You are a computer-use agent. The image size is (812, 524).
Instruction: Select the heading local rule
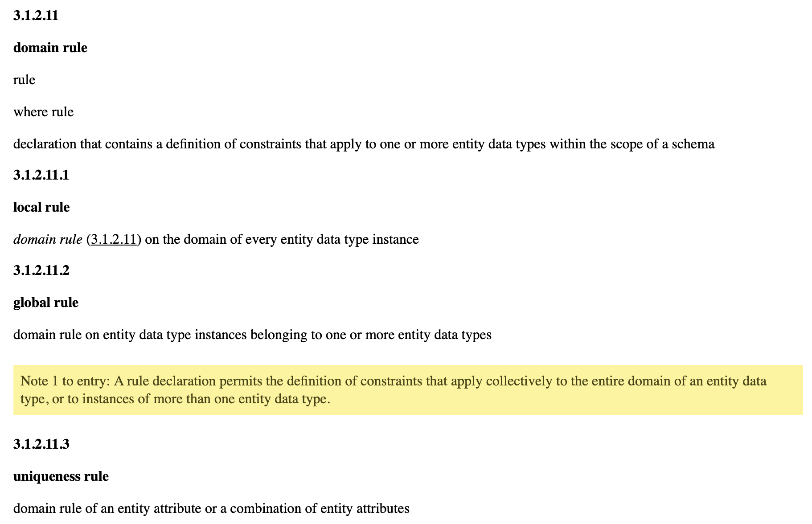point(41,207)
